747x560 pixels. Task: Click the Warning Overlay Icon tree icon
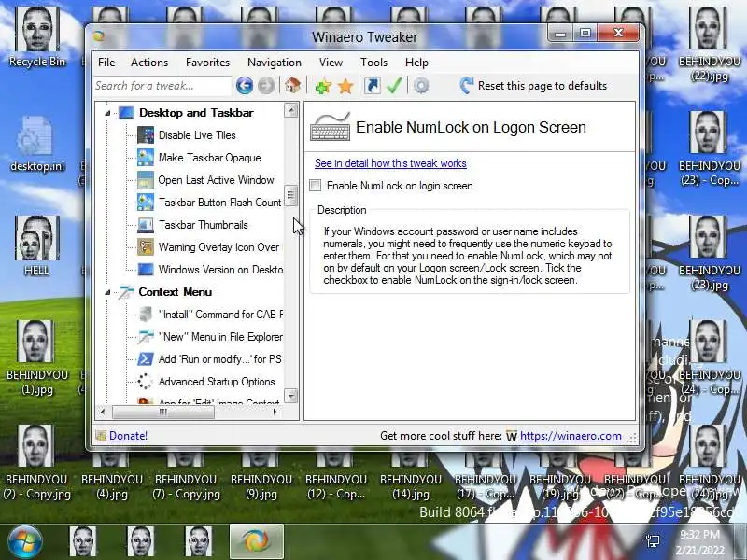(x=146, y=247)
